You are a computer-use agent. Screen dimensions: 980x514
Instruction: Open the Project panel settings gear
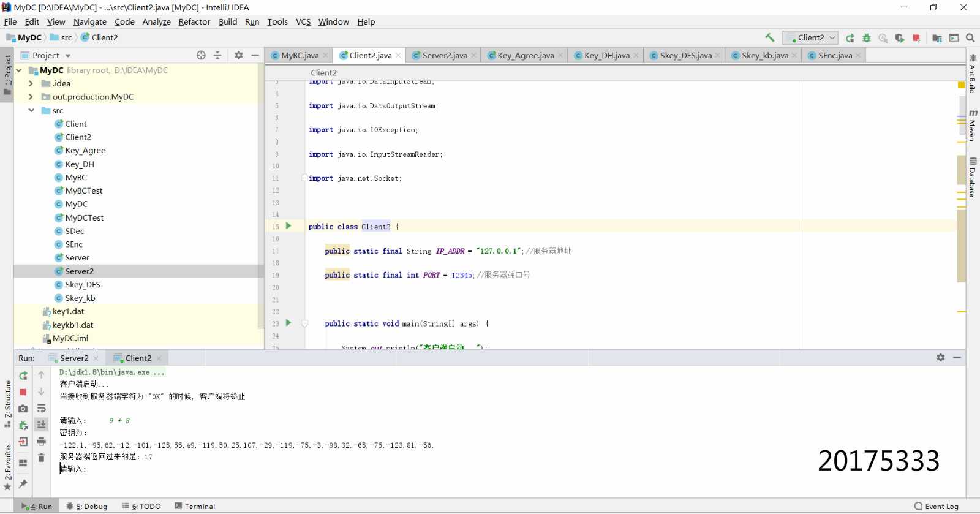pos(239,55)
